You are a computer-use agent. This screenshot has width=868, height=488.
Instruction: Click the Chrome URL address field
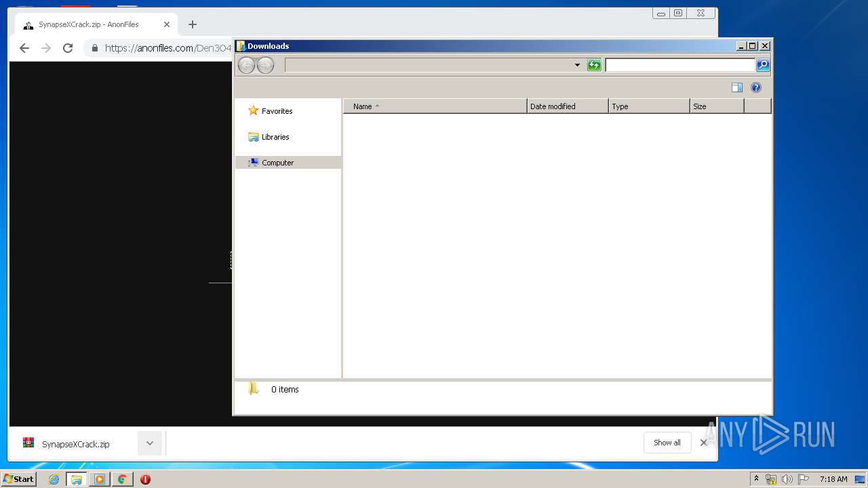168,48
